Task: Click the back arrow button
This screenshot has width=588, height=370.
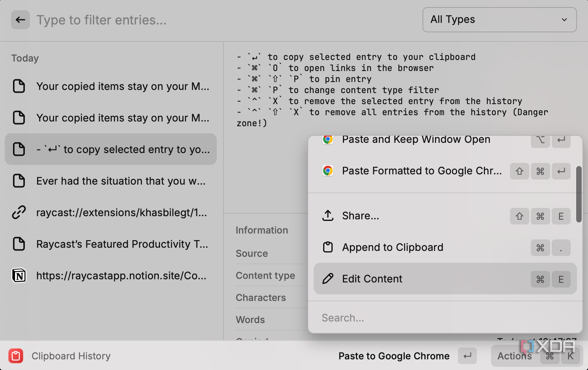Action: coord(20,20)
